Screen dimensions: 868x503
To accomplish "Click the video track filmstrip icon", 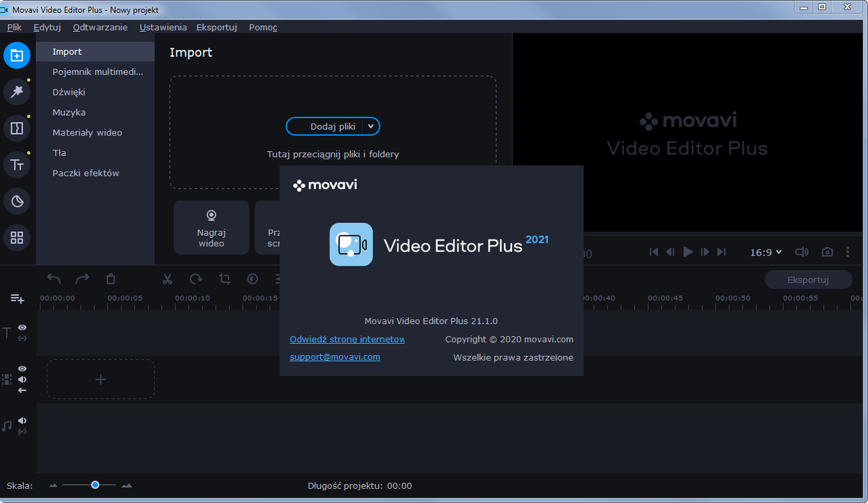I will coord(7,380).
